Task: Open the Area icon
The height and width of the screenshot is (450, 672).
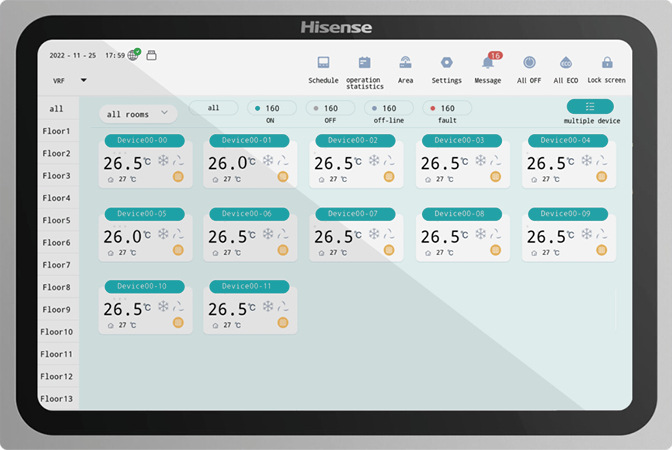Action: click(405, 63)
